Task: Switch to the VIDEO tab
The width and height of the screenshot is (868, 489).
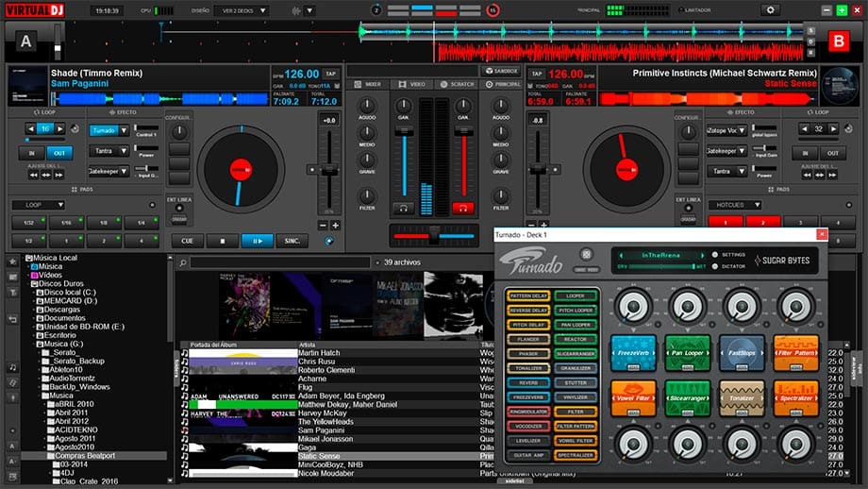Action: click(412, 84)
